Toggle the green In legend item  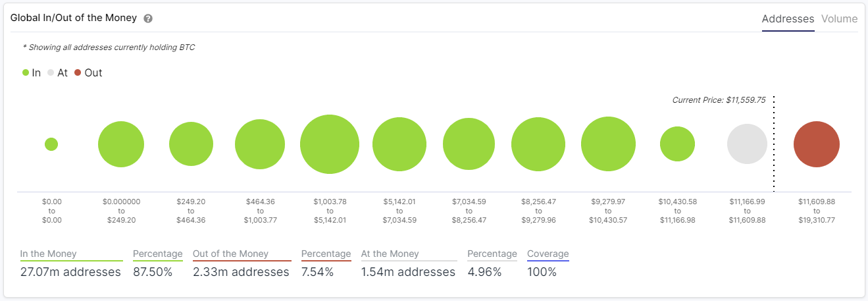point(31,73)
